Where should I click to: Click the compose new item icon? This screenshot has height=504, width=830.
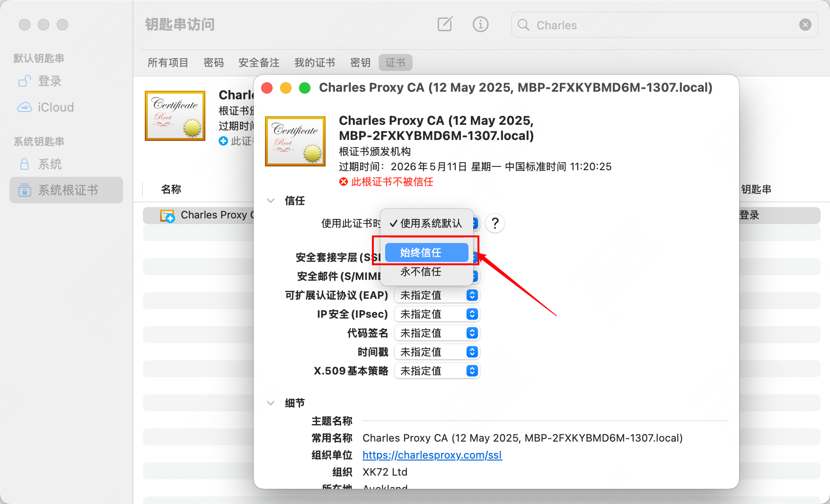445,24
